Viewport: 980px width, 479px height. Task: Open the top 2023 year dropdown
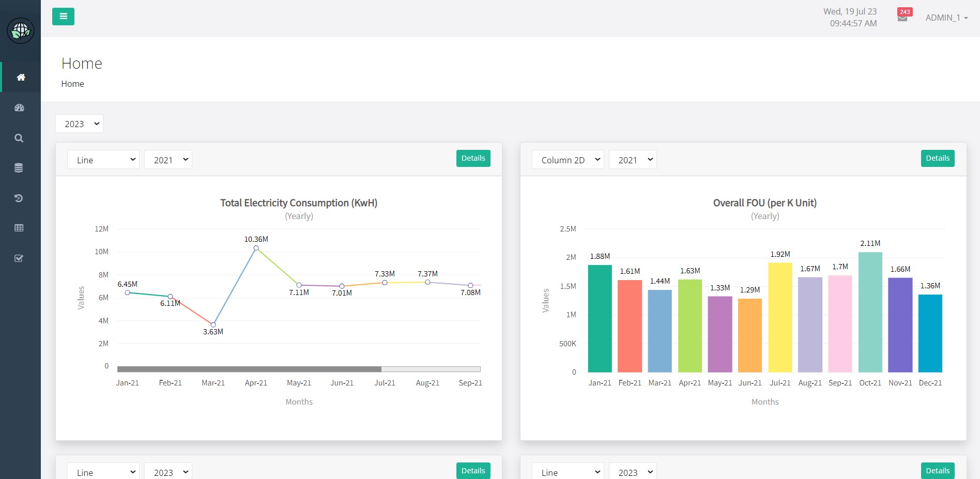tap(80, 123)
